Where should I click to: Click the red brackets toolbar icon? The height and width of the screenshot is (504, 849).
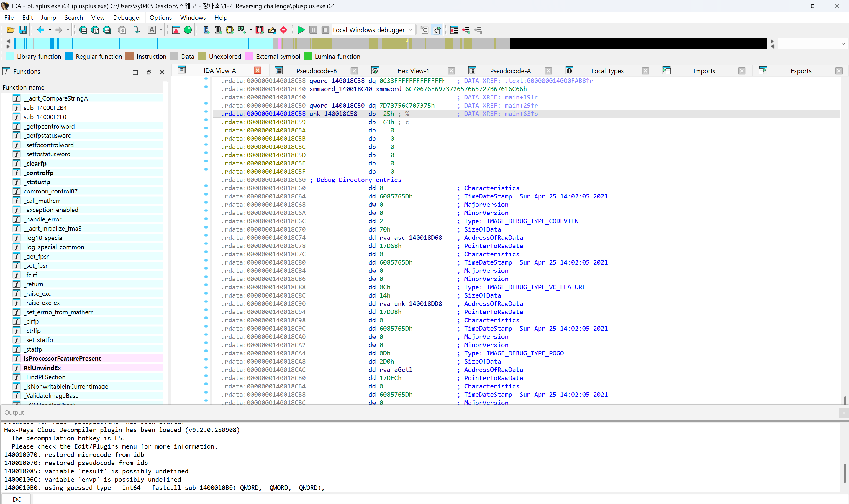[x=260, y=30]
